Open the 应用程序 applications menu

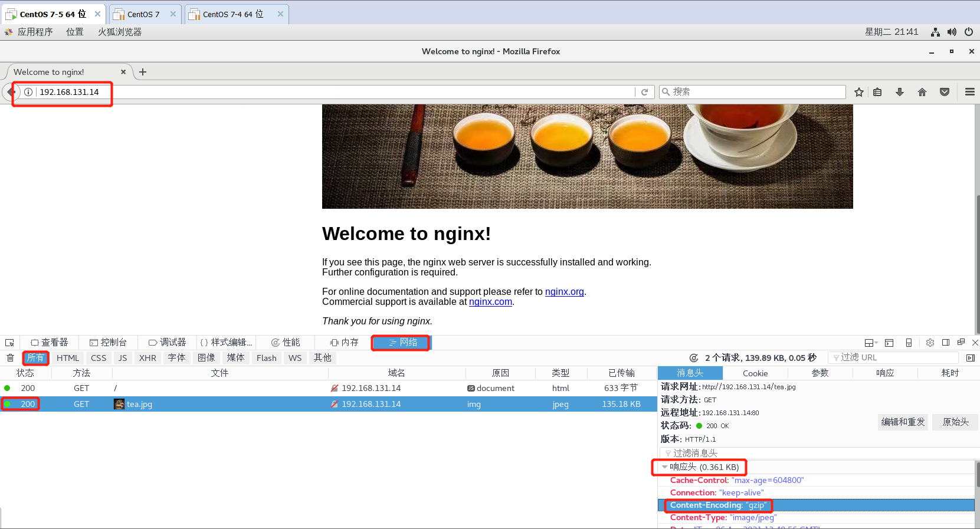35,32
